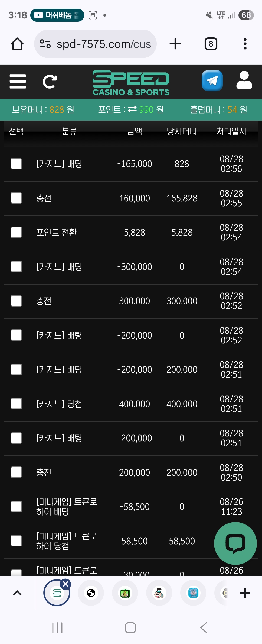Expand the bottom shortcut bar chevron
Viewport: 262px width, 644px height.
click(x=17, y=593)
